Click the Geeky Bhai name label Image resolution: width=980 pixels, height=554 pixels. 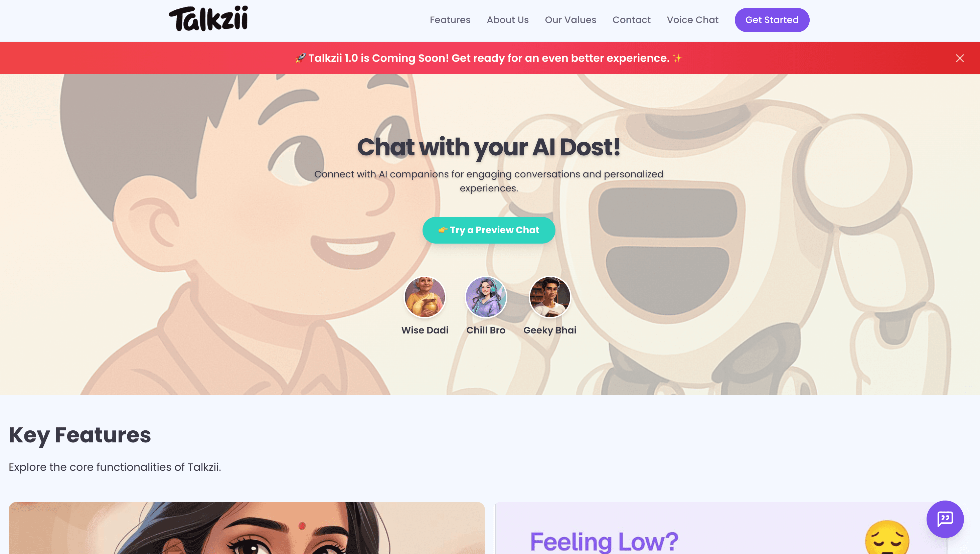(x=550, y=330)
